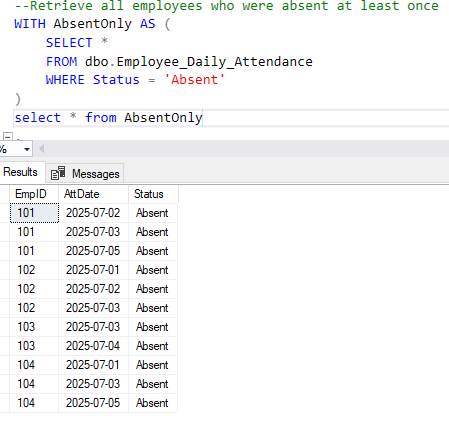The width and height of the screenshot is (449, 430).
Task: Open the Messages tab icon
Action: click(58, 173)
